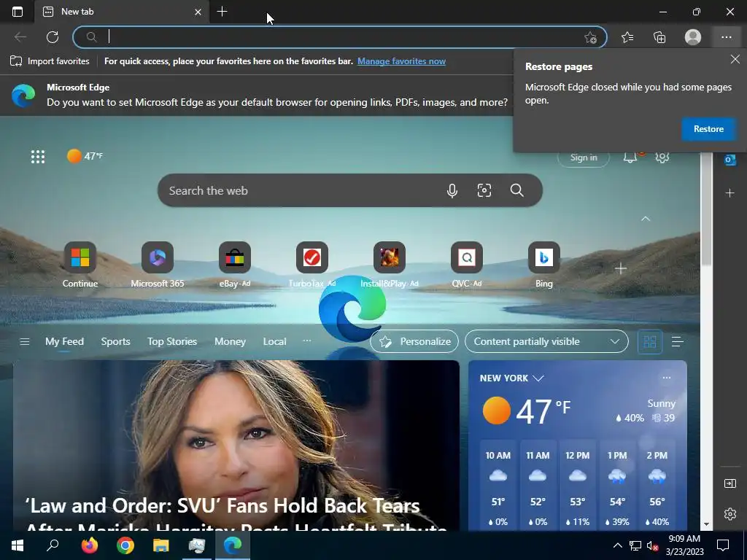The height and width of the screenshot is (560, 747).
Task: Open the Continue quick link tile
Action: click(x=80, y=265)
